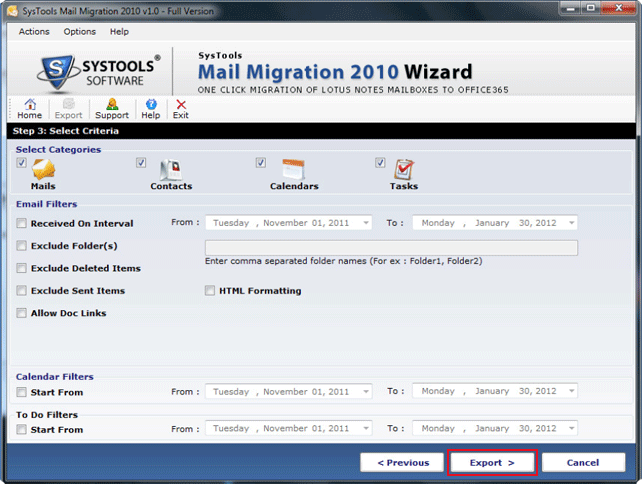The image size is (642, 484).
Task: Minimize the Mail Migration window
Action: [x=570, y=8]
